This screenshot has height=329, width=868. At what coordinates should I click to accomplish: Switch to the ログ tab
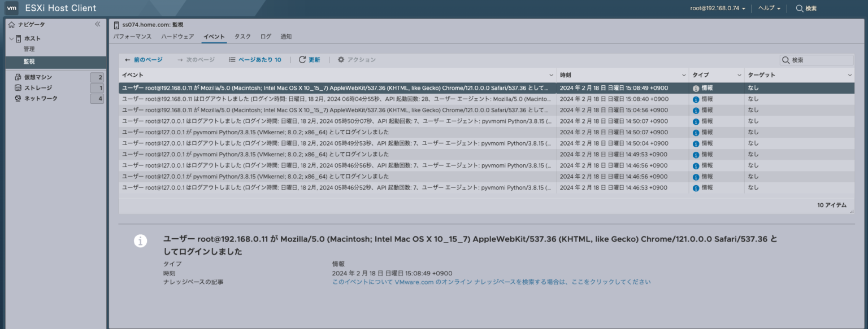(x=266, y=36)
